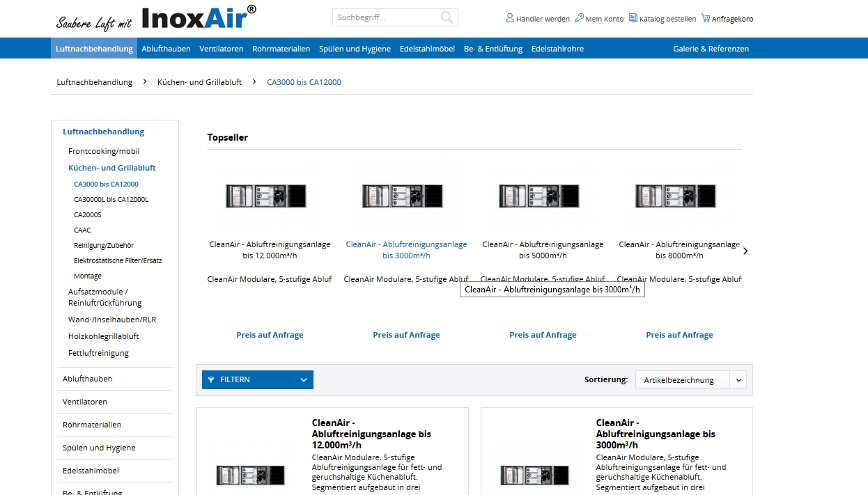Screen dimensions: 868x495
Task: Click the search magnifier icon
Action: (447, 17)
